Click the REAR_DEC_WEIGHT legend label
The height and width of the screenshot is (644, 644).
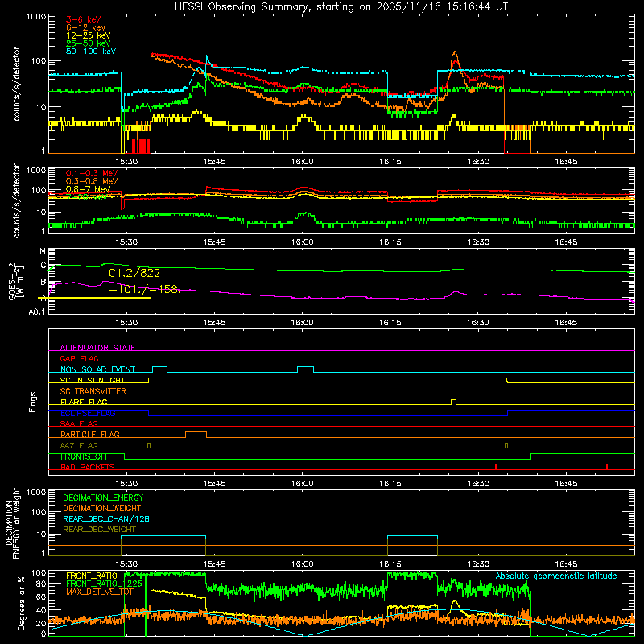(x=99, y=529)
